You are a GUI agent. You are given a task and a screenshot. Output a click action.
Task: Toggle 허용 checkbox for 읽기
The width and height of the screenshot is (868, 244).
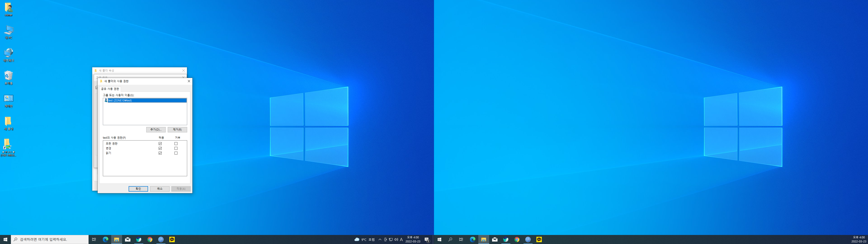(160, 153)
